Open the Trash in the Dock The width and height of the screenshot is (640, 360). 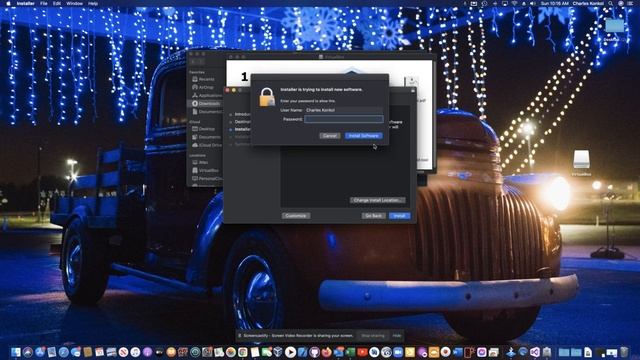coord(624,352)
